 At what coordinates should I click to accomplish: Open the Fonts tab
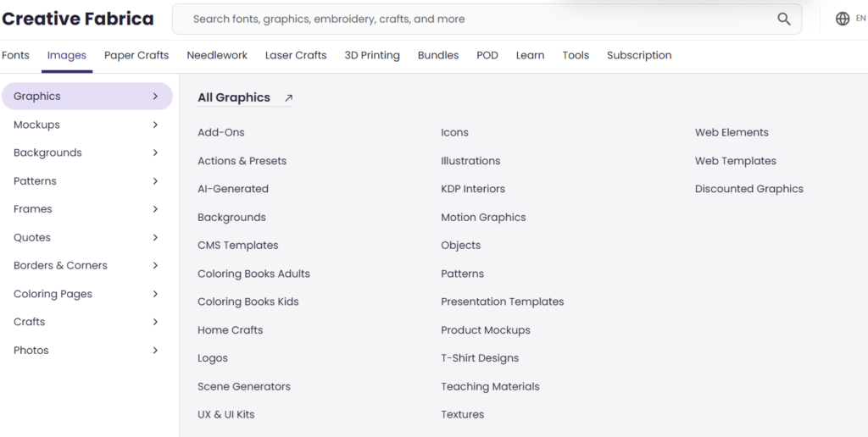pos(15,55)
